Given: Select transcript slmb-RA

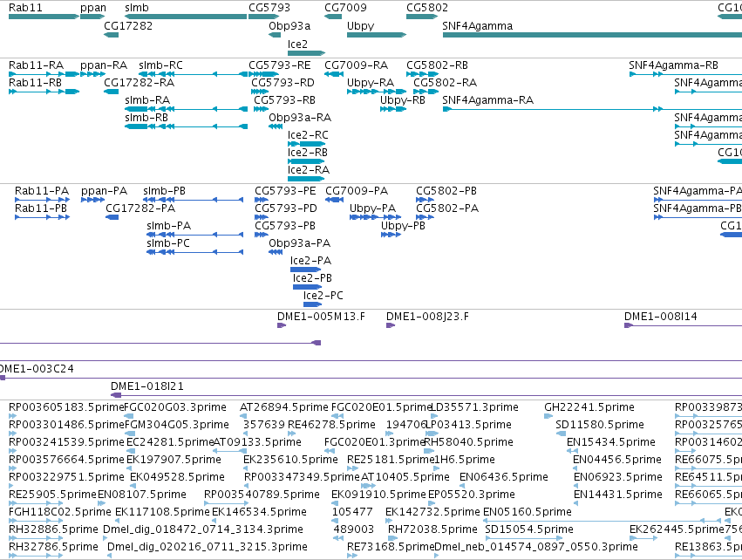Looking at the screenshot, I should click(147, 100).
